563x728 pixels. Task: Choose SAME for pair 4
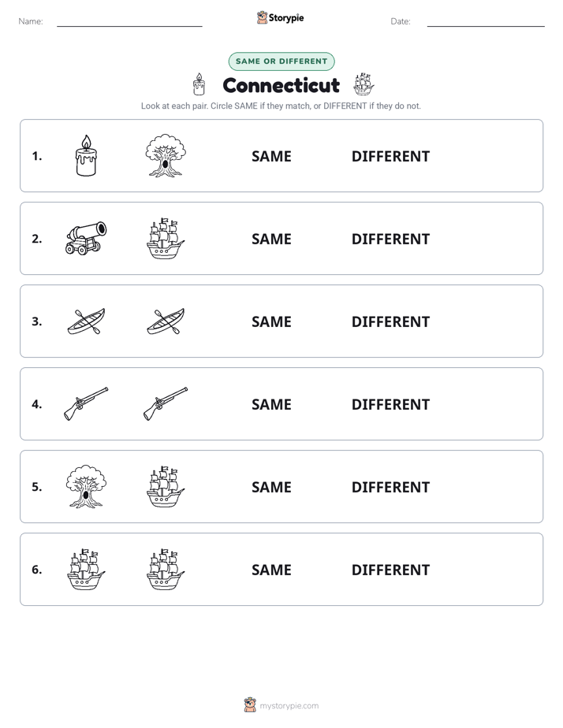(x=271, y=404)
